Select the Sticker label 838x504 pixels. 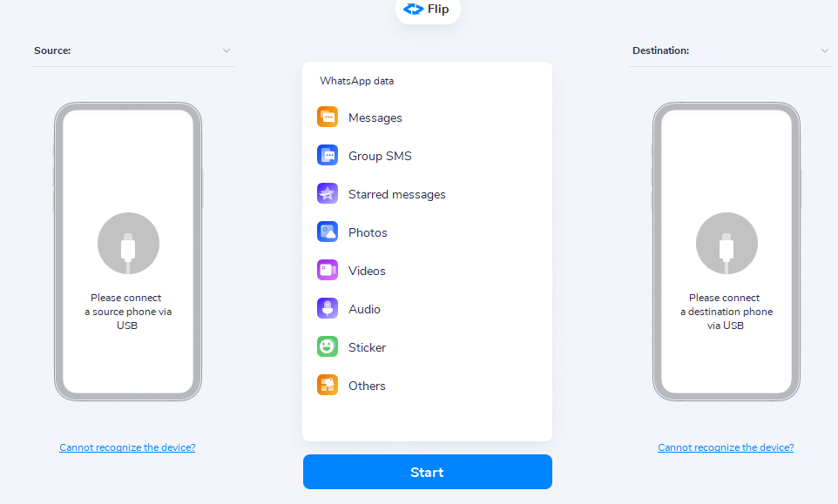click(x=367, y=347)
